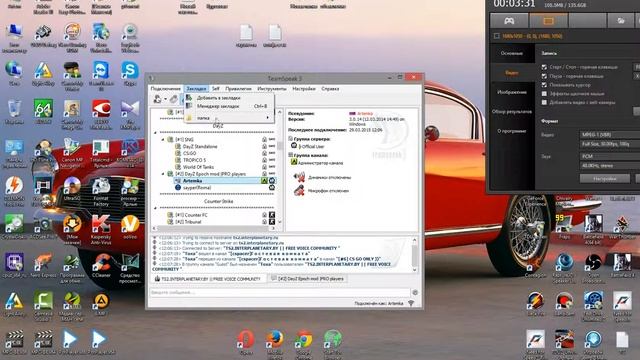
Task: Open the Self menu in TeamSpeak
Action: pyautogui.click(x=216, y=89)
